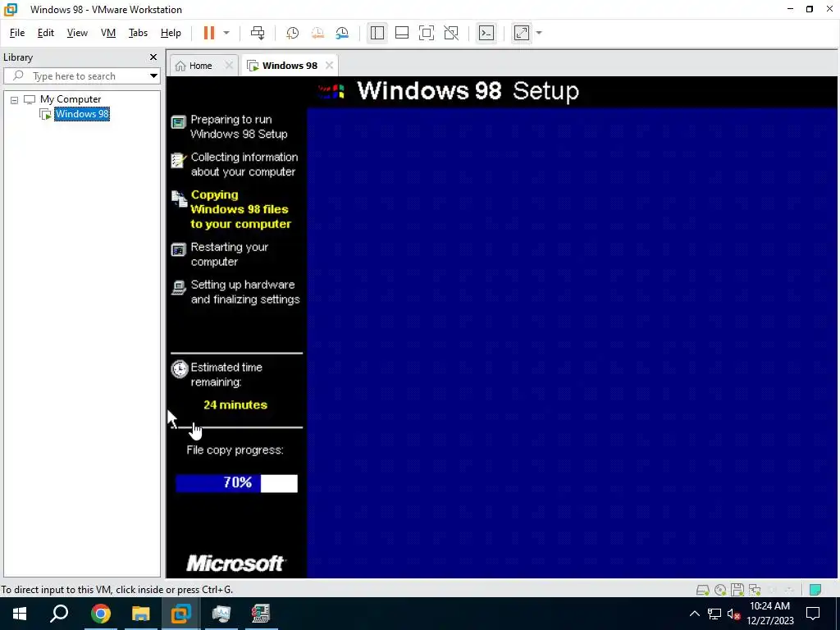Close the Library panel
The width and height of the screenshot is (840, 630).
153,57
